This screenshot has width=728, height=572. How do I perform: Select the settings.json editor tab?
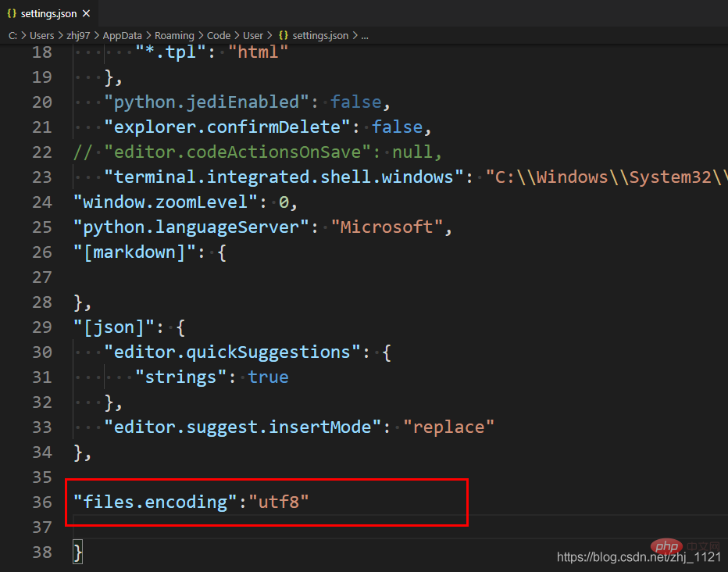pyautogui.click(x=48, y=13)
